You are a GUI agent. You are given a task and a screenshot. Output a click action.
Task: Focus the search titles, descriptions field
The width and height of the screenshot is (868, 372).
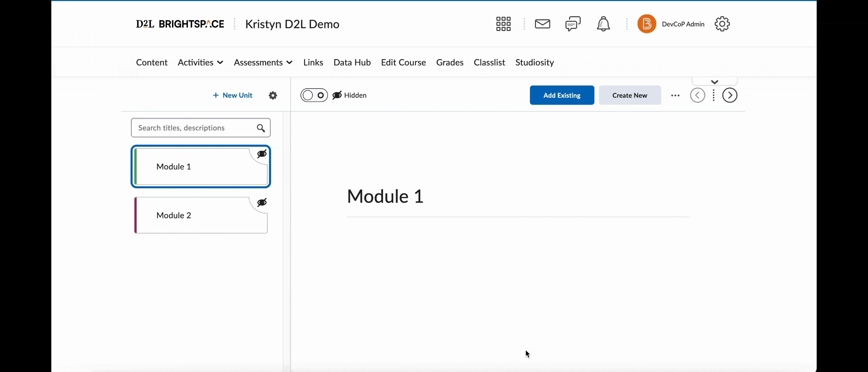[200, 128]
